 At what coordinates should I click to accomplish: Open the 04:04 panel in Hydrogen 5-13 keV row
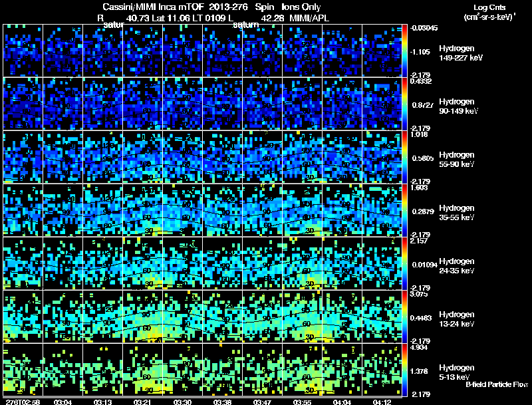[342, 370]
